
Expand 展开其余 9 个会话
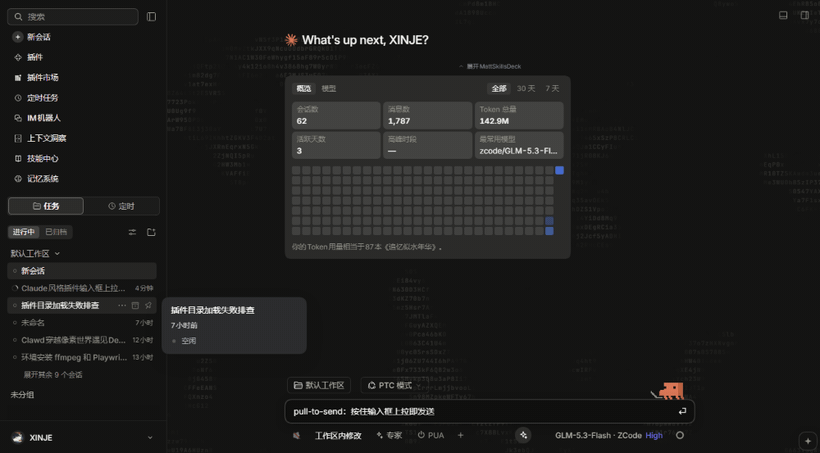(53, 375)
